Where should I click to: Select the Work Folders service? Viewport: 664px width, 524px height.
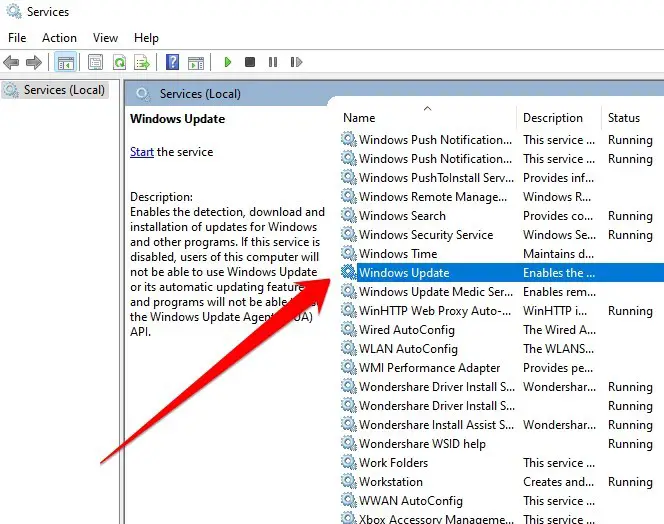[502, 463]
